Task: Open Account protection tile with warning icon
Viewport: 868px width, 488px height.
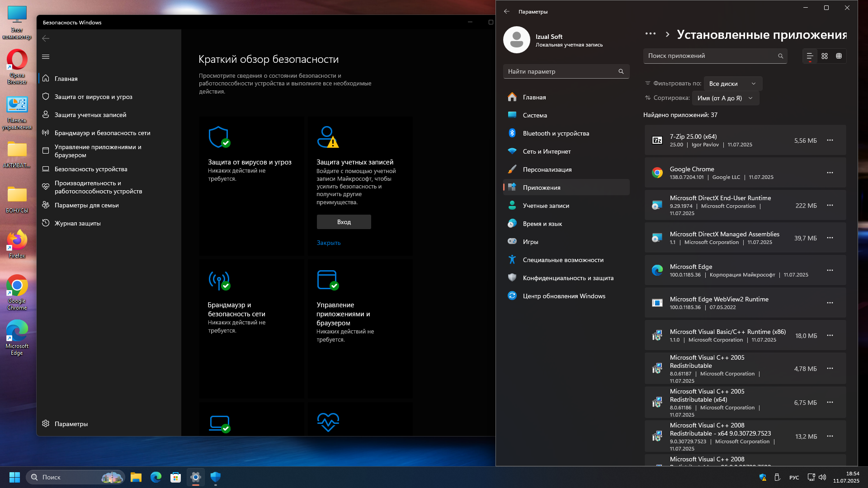Action: coord(328,137)
